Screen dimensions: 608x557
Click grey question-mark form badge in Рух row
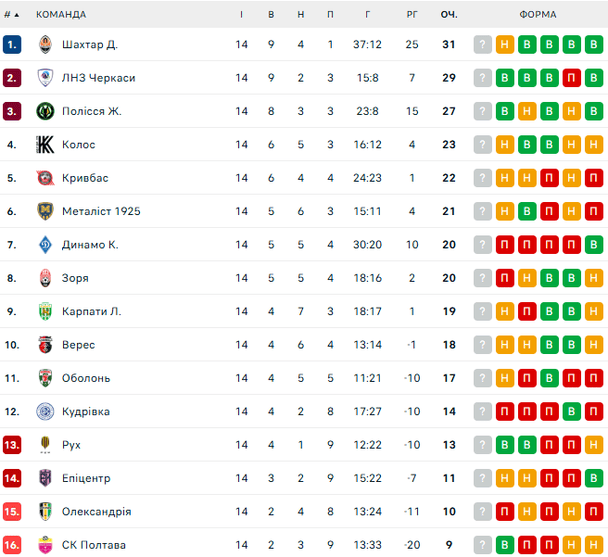point(483,445)
